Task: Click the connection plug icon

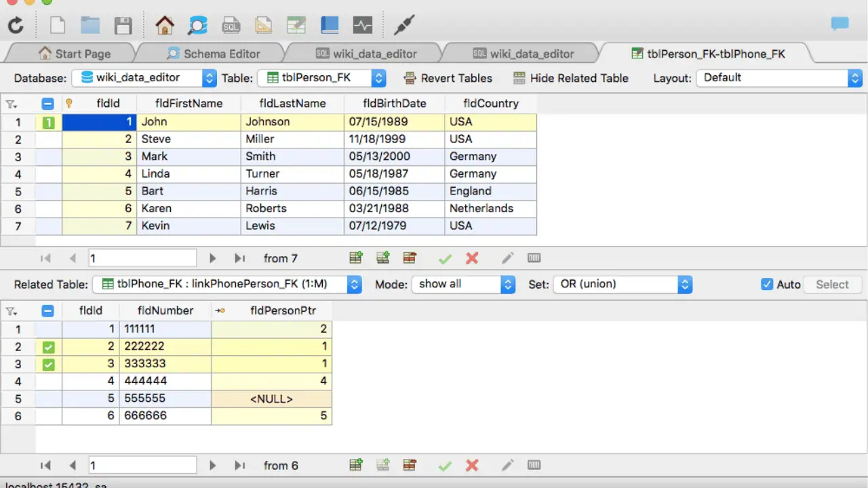Action: (404, 26)
